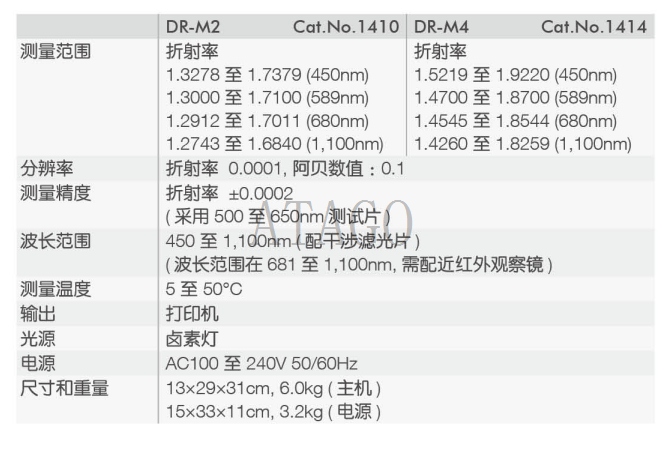The height and width of the screenshot is (452, 669).
Task: Click the AC100 至 240V power value
Action: click(261, 364)
